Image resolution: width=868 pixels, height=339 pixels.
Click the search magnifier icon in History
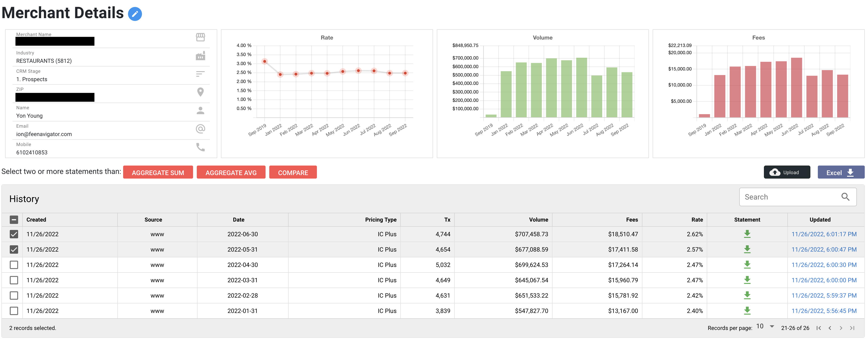tap(845, 197)
